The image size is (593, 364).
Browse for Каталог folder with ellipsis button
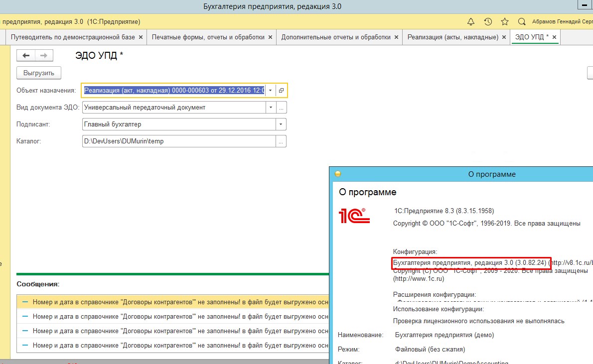click(x=281, y=141)
